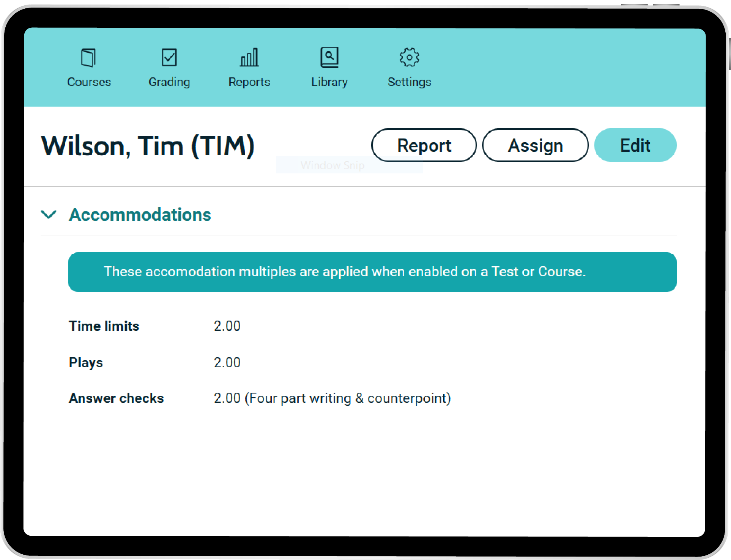This screenshot has height=560, width=731.
Task: Click the Answer checks label
Action: click(x=116, y=398)
